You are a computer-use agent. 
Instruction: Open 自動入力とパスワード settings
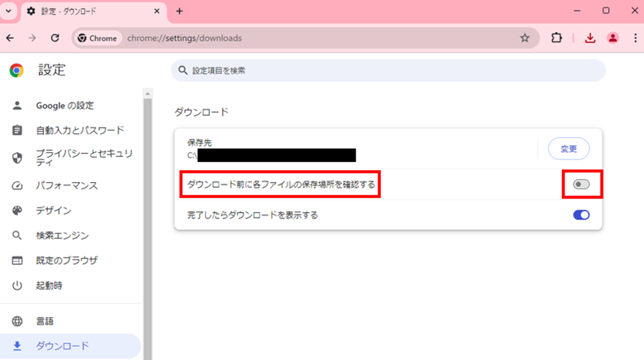click(80, 130)
